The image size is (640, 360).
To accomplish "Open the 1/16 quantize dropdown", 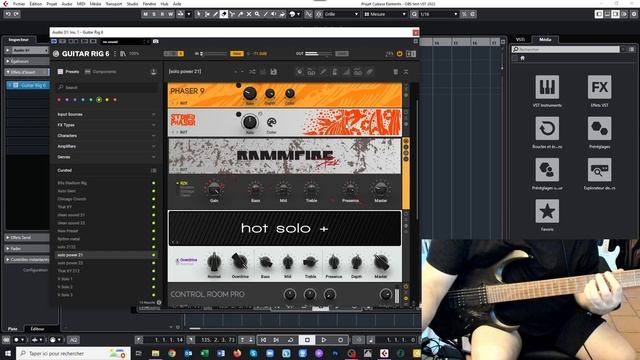I will coord(438,14).
